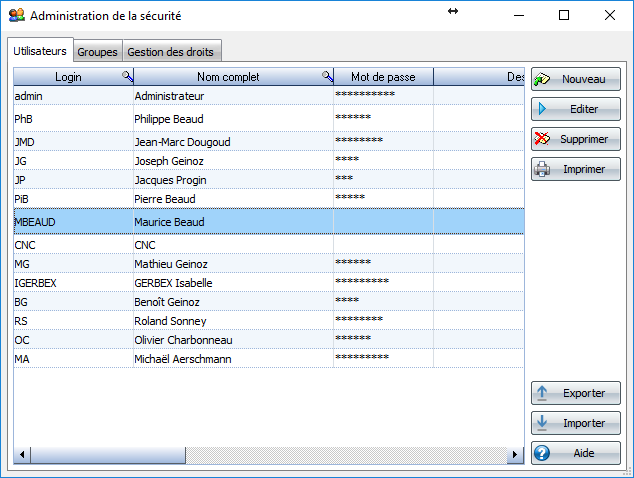Viewport: 634px width, 478px height.
Task: Switch to the Groupes tab
Action: coord(98,52)
